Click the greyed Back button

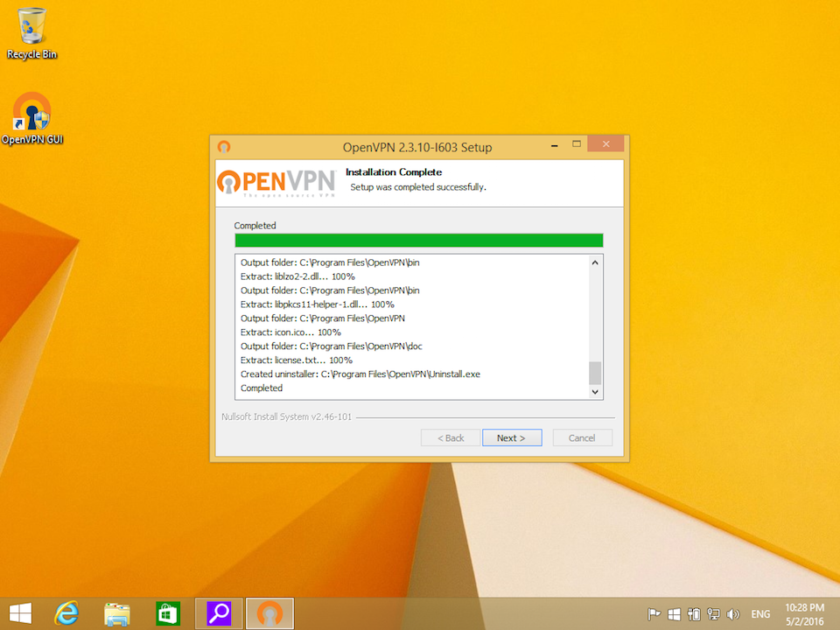click(x=451, y=437)
